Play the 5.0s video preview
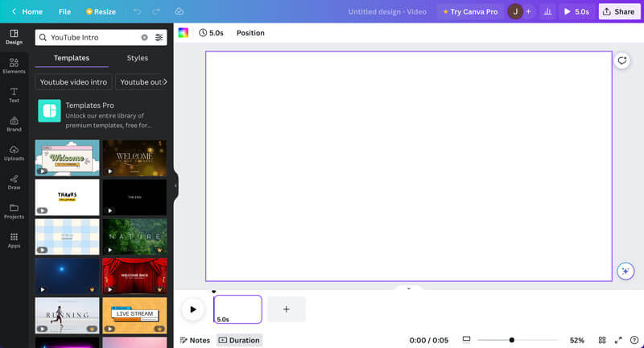The image size is (644, 348). (576, 11)
